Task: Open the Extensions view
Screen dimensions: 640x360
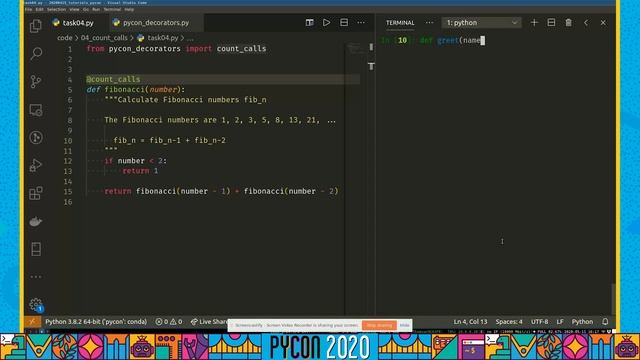Action: (36, 193)
